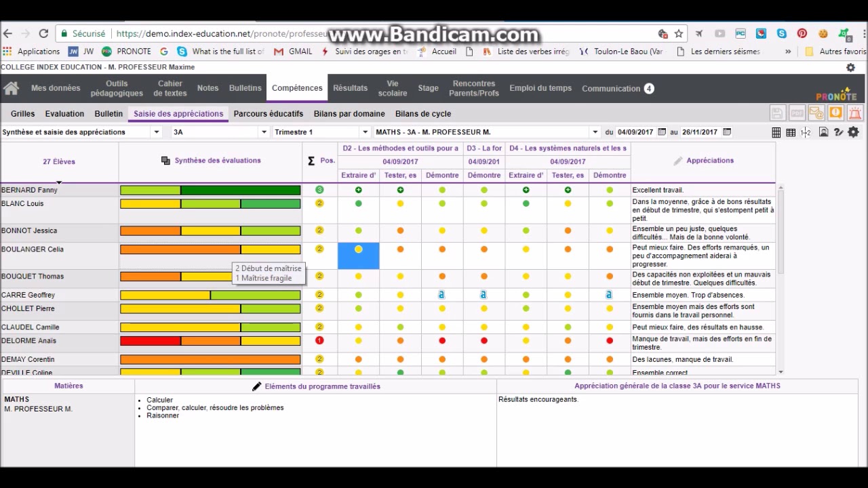Switch to the Notes menu

coord(208,88)
